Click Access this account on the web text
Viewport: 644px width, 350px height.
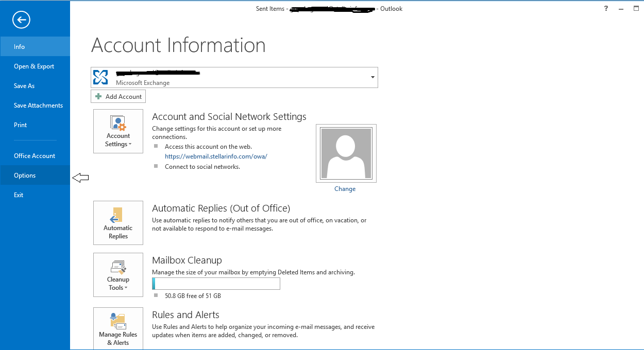pos(208,147)
